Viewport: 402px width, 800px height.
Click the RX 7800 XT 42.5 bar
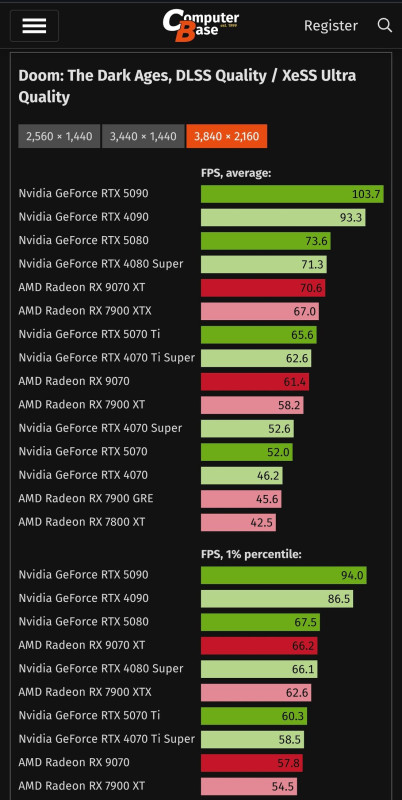(x=238, y=522)
